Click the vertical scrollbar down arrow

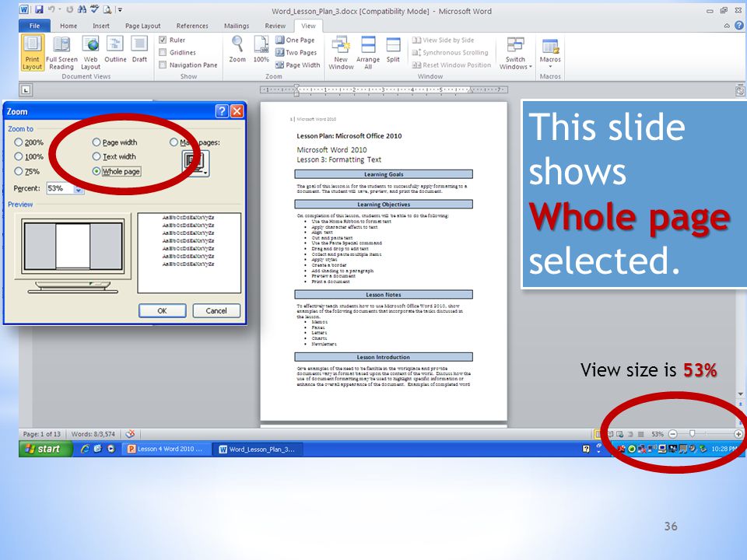(x=740, y=394)
